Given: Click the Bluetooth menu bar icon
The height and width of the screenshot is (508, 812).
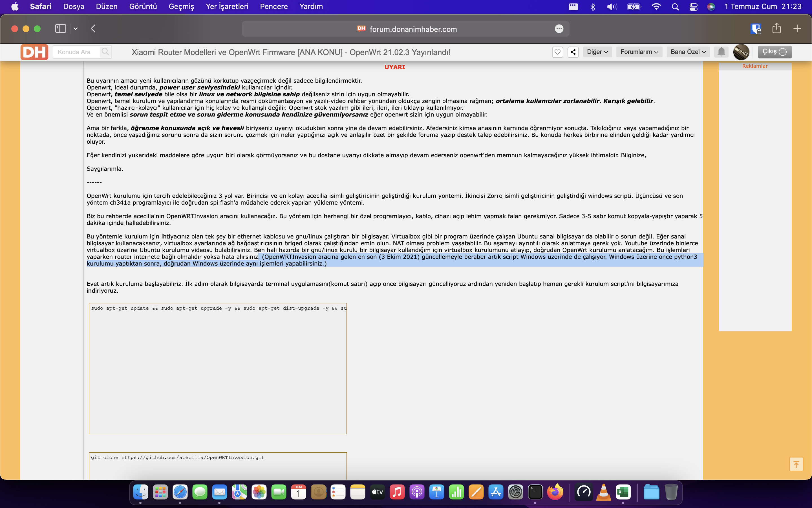Looking at the screenshot, I should tap(593, 7).
